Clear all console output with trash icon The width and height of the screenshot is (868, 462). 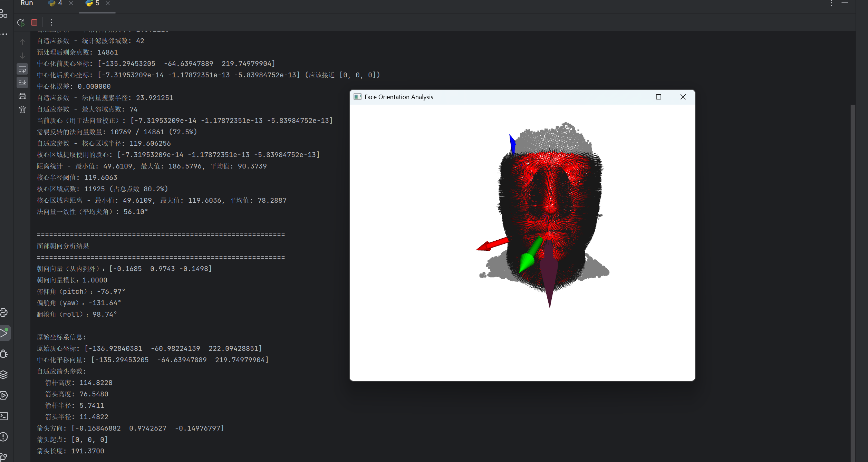(22, 110)
